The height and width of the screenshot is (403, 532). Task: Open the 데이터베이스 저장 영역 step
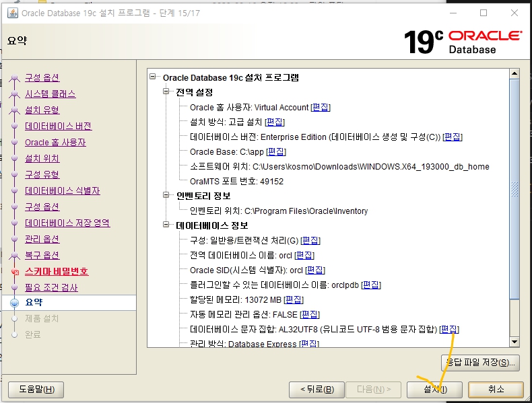(x=67, y=223)
